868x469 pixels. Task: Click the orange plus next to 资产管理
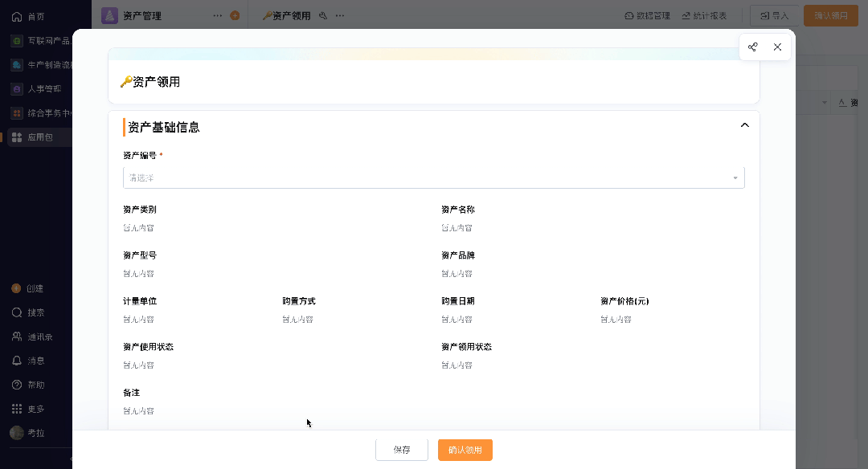pyautogui.click(x=235, y=15)
